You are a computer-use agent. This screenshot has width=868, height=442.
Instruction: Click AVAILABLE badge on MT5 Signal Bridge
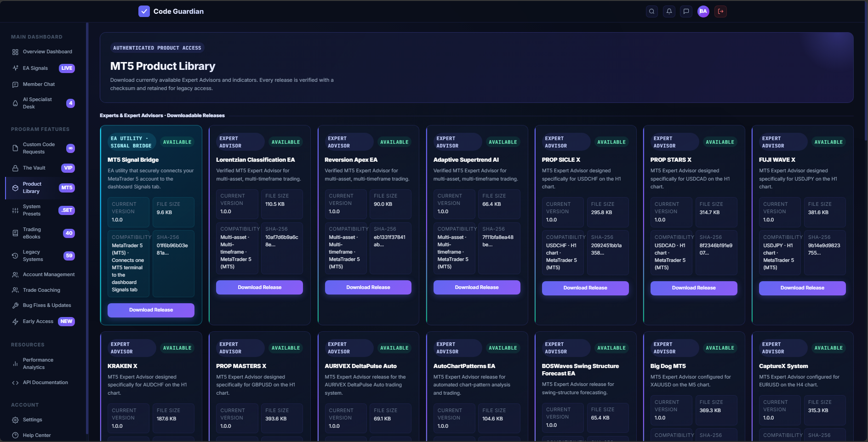(177, 142)
